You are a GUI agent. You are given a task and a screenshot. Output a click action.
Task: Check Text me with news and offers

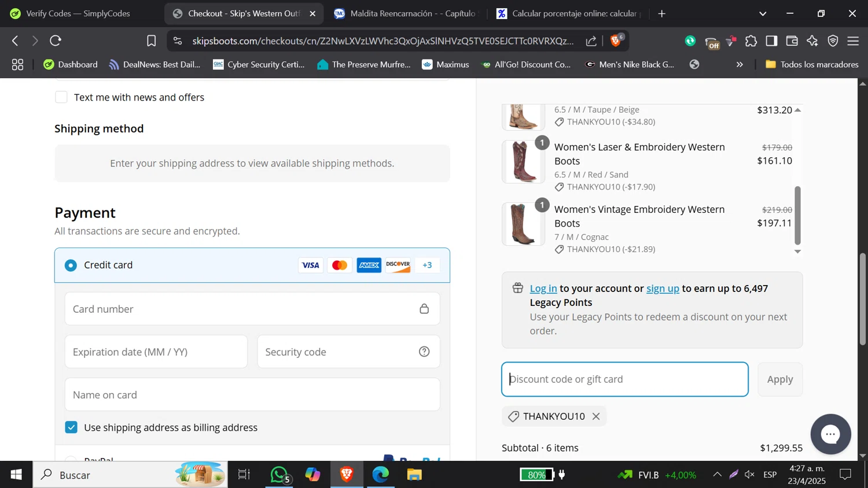[x=61, y=97]
